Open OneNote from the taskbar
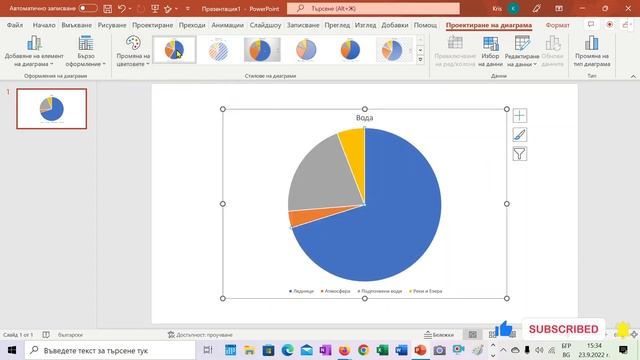 [x=325, y=350]
